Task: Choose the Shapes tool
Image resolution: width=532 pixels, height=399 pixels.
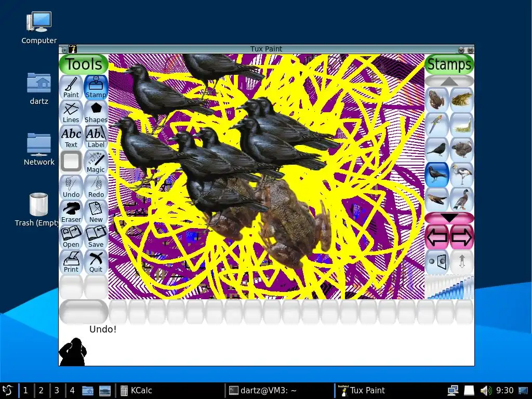Action: coord(96,112)
